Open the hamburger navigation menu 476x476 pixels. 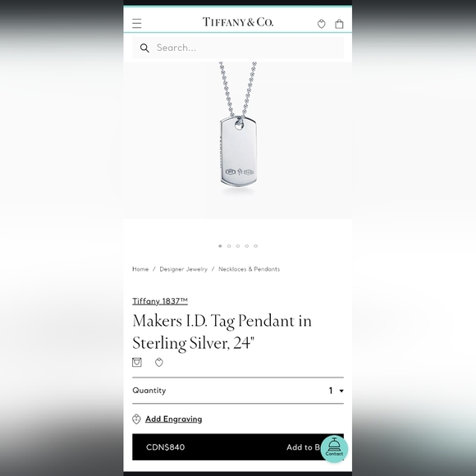click(136, 23)
